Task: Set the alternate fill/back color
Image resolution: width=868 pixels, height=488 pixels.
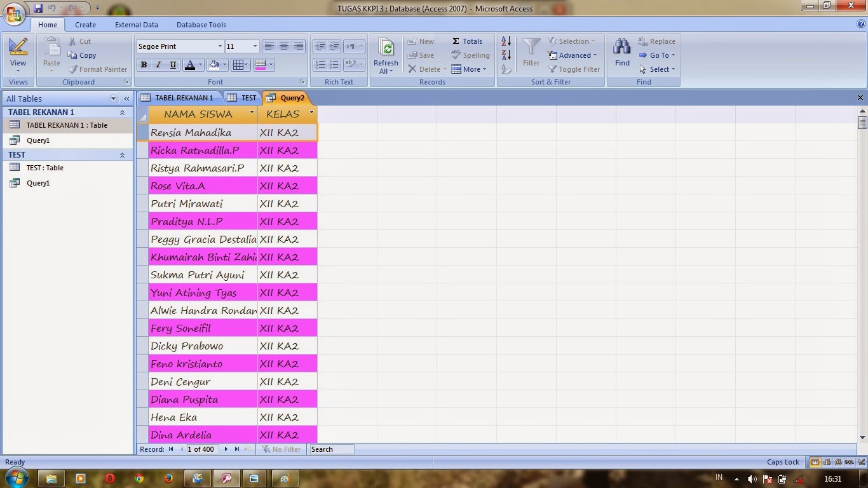Action: (x=260, y=64)
